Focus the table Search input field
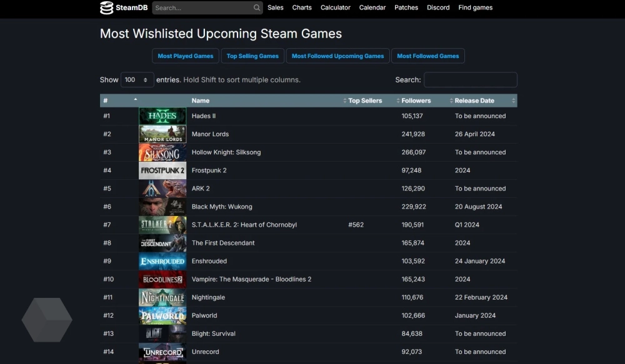 [x=470, y=80]
